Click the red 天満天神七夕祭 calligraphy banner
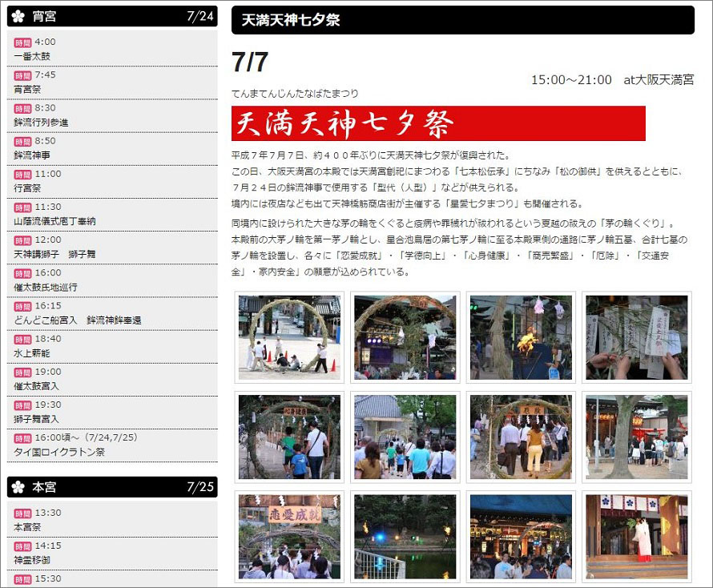The image size is (713, 588). (438, 123)
